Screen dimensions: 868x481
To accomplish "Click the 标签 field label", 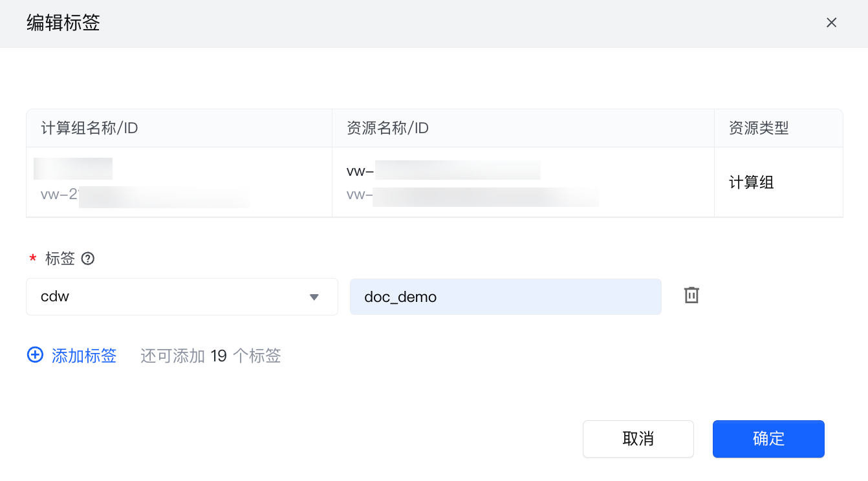I will 60,259.
